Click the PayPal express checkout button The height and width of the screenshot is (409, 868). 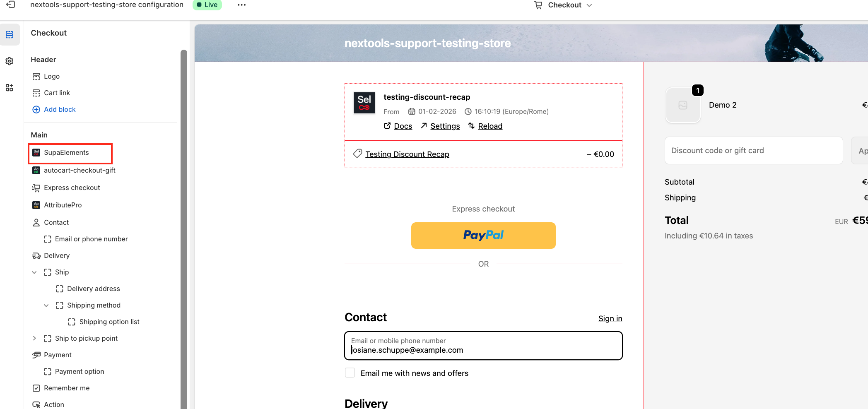point(483,236)
